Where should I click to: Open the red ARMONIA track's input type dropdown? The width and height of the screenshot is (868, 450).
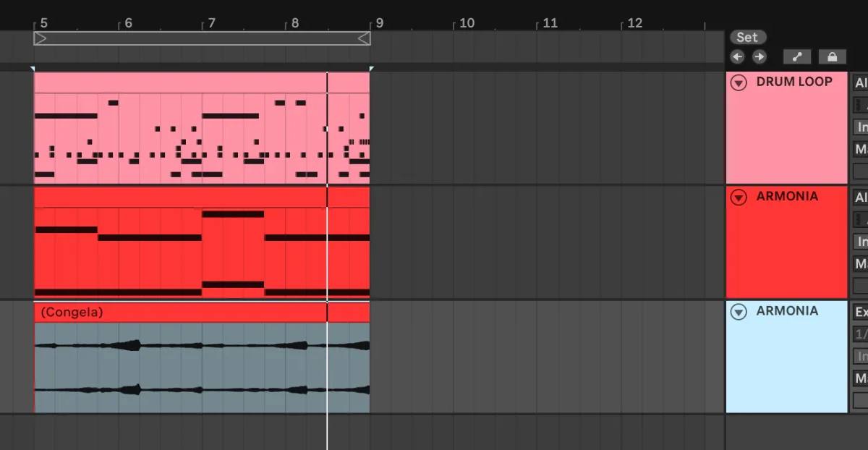click(860, 198)
